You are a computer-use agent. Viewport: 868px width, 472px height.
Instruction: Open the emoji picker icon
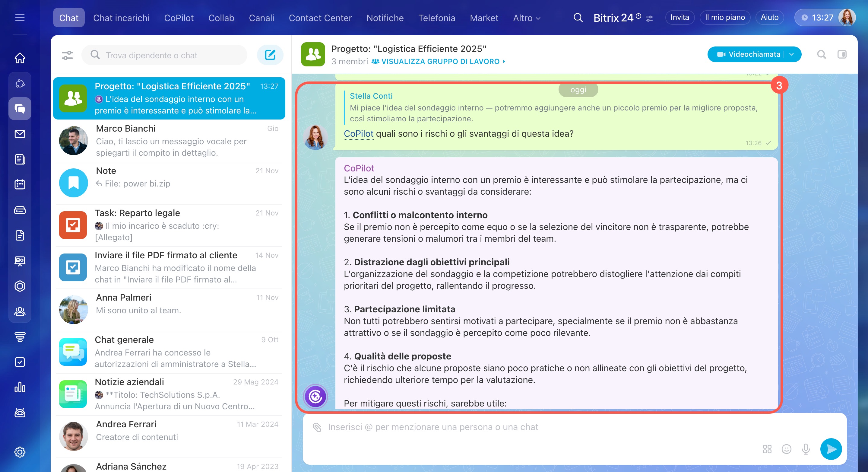786,449
